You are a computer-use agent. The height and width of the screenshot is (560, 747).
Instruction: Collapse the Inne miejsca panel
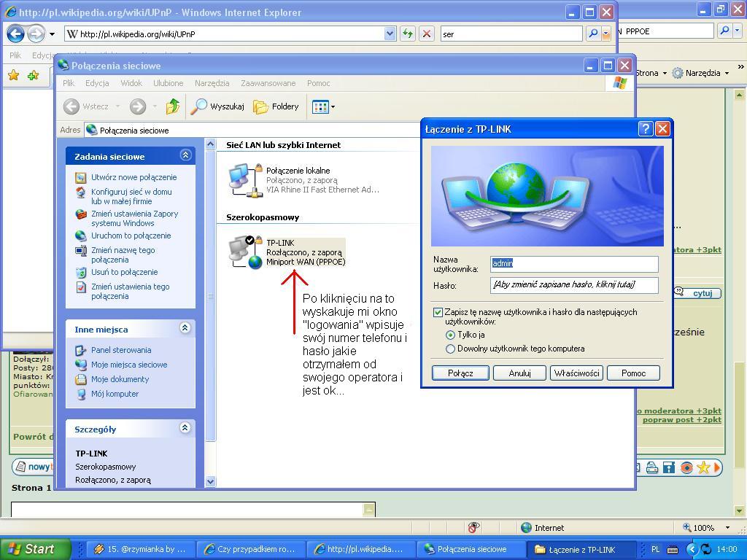coord(185,328)
